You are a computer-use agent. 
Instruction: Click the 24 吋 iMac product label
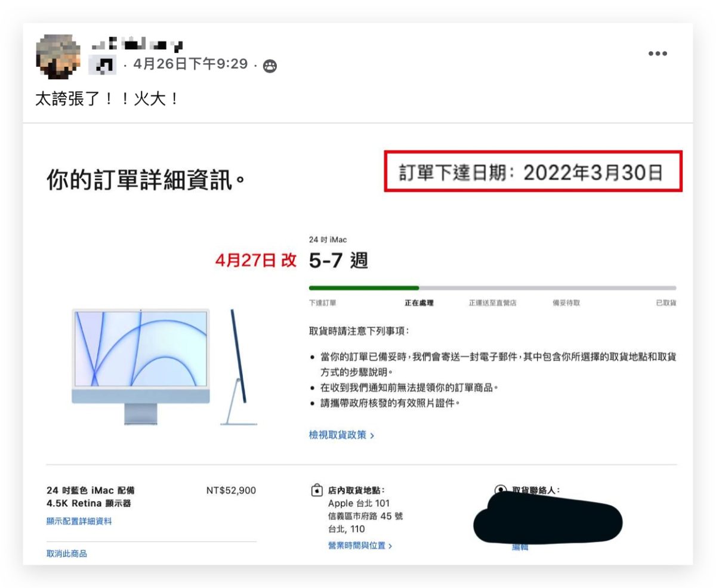click(x=328, y=240)
